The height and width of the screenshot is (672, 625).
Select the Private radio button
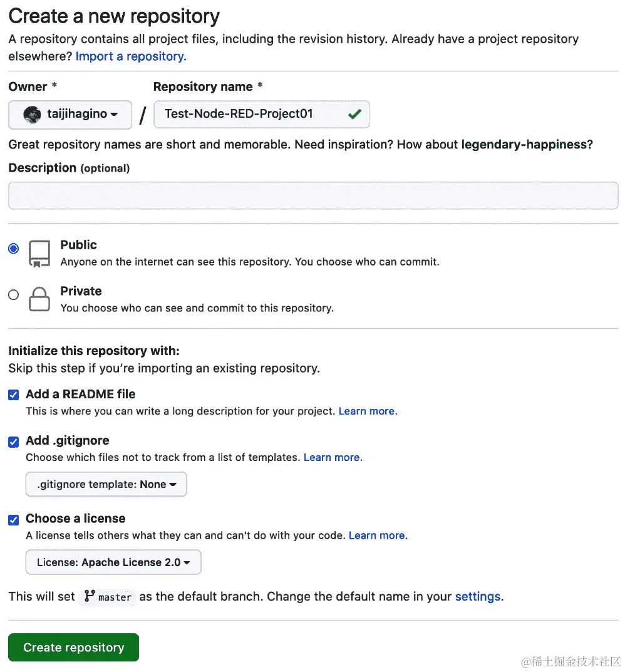pos(13,294)
